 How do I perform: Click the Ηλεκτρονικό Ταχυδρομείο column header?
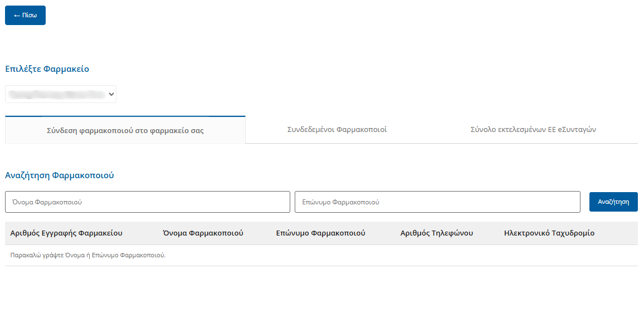pos(549,233)
